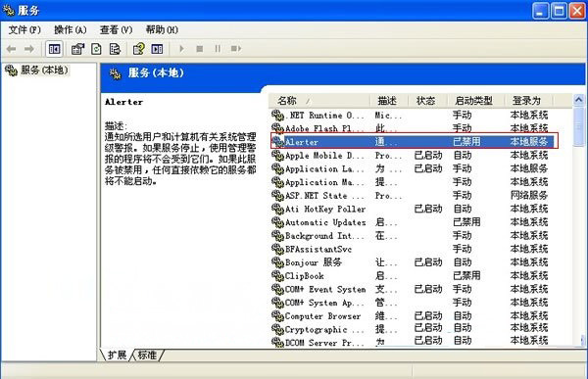Click the Automatic Updates service name
Image resolution: width=588 pixels, height=379 pixels.
(325, 222)
